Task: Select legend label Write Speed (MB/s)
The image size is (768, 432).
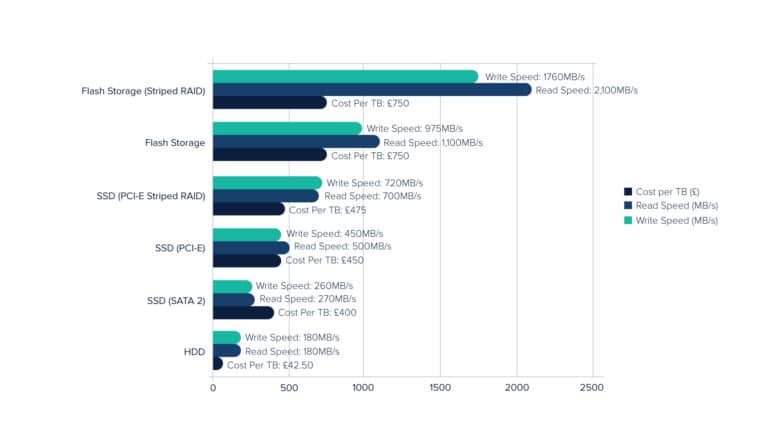Action: pyautogui.click(x=677, y=221)
